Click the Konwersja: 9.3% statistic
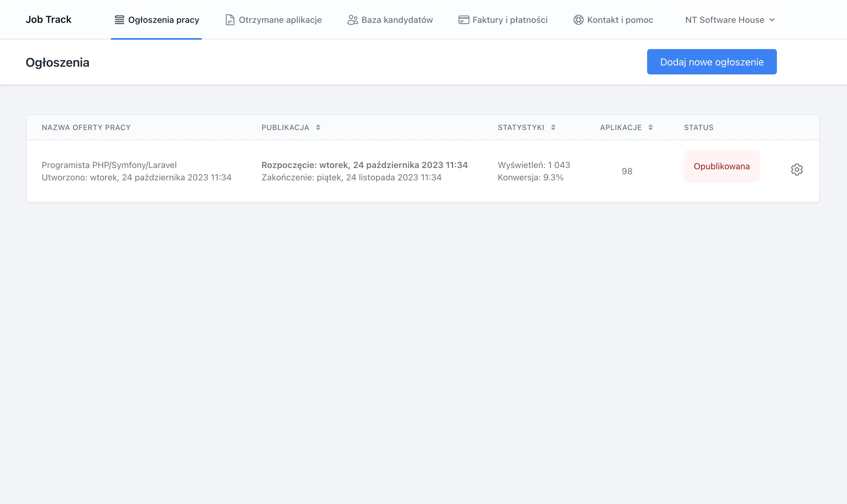The width and height of the screenshot is (847, 504). tap(530, 178)
